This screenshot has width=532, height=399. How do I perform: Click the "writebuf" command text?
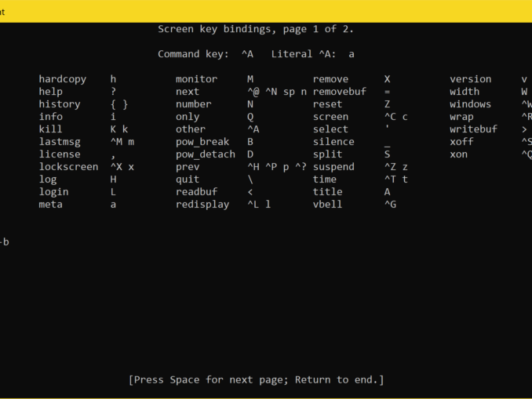click(473, 129)
